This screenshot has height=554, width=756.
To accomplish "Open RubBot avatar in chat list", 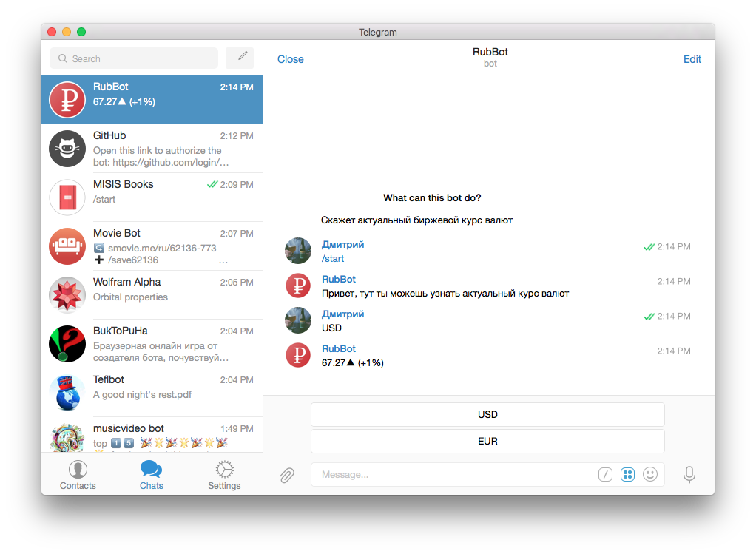I will point(67,100).
